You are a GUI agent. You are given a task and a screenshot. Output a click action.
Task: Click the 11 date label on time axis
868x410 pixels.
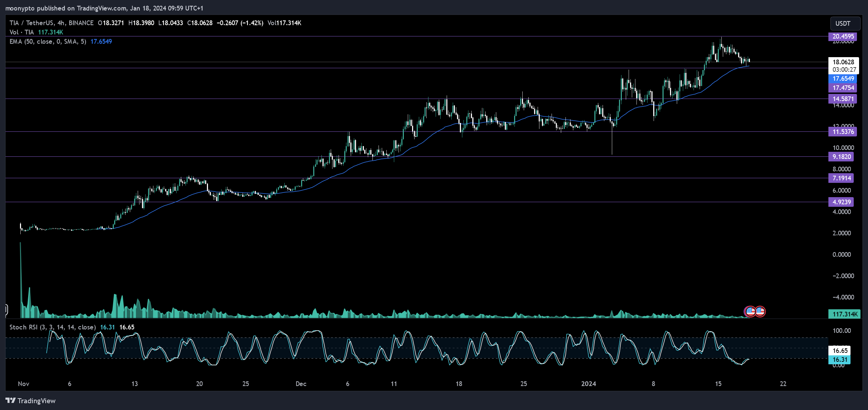[x=394, y=384]
